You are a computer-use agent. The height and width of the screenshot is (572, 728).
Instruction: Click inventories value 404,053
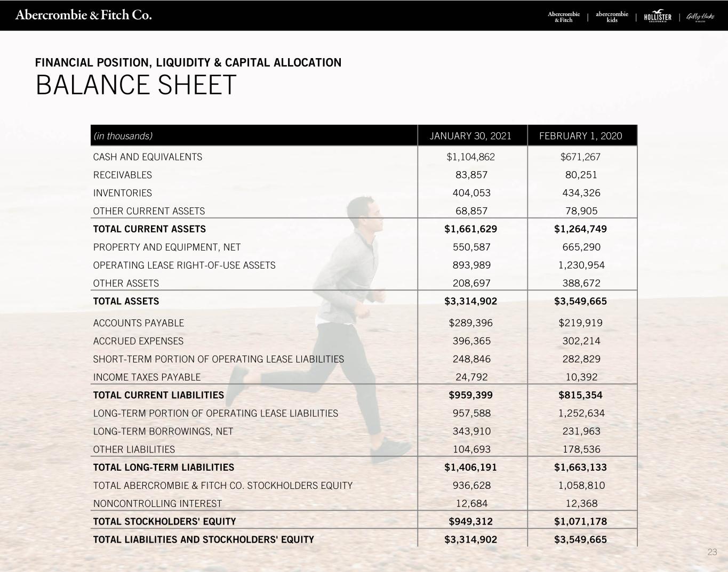470,193
